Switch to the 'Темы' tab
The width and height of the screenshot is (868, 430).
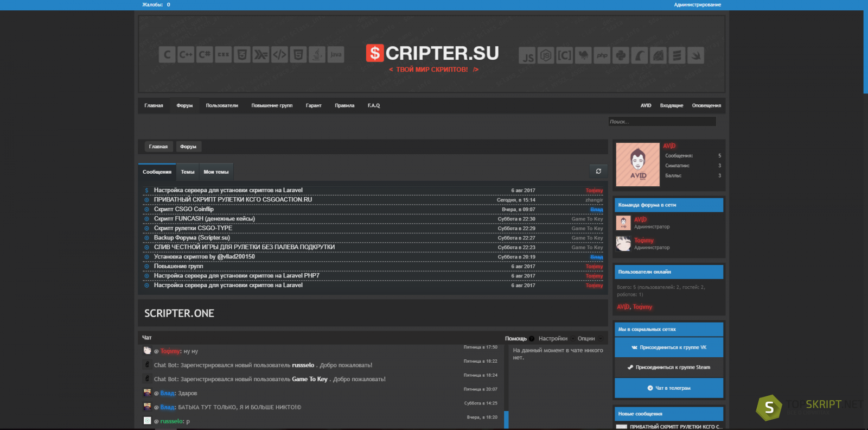coord(188,172)
